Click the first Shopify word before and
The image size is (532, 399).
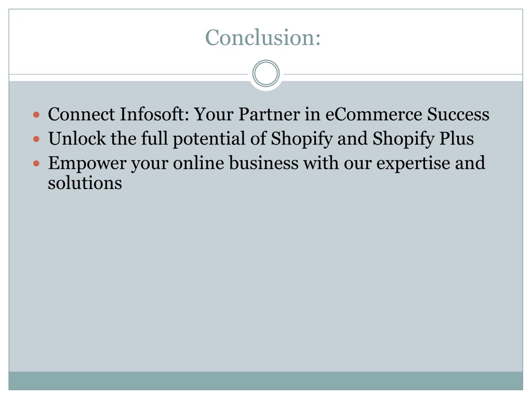click(302, 139)
